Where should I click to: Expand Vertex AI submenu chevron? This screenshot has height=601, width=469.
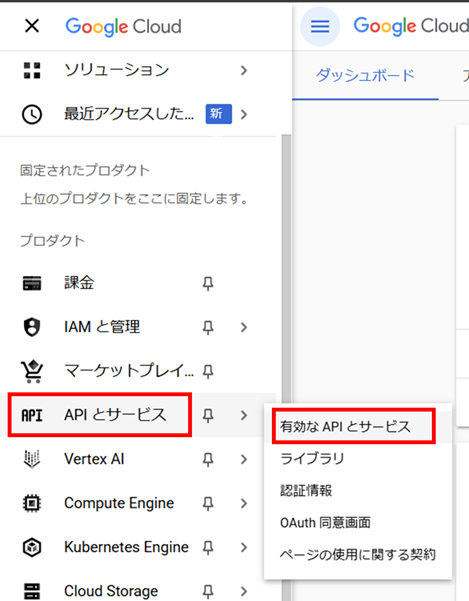tap(244, 459)
